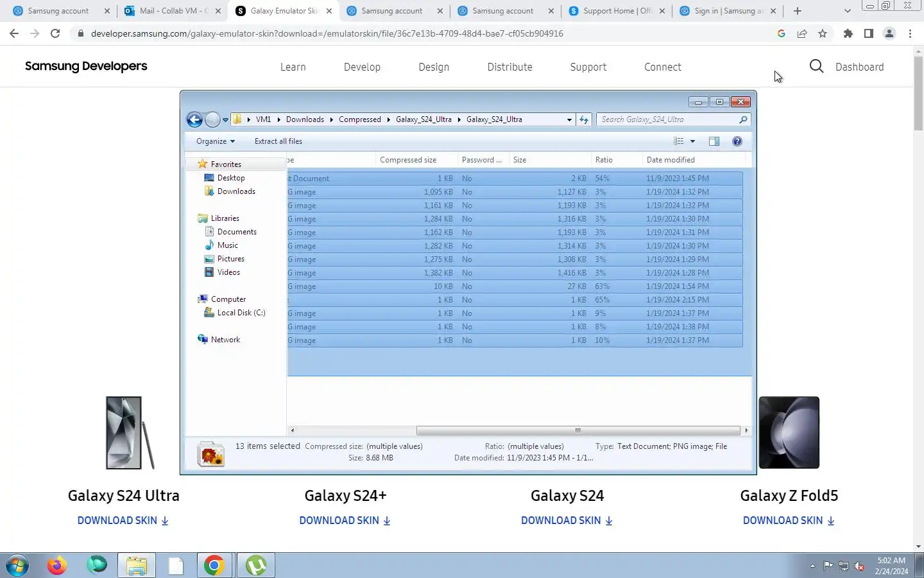
Task: Select the row dated 1/19/2024 2:15 PM
Action: point(515,300)
